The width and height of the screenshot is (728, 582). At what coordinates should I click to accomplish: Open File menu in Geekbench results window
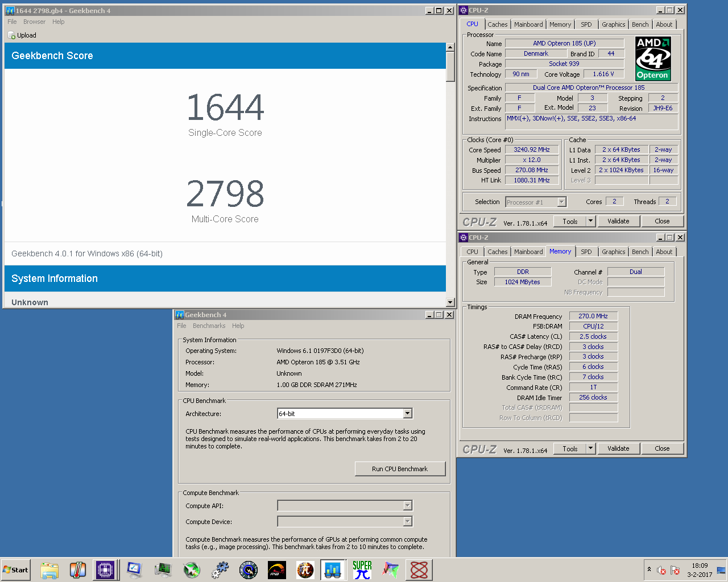pyautogui.click(x=12, y=22)
